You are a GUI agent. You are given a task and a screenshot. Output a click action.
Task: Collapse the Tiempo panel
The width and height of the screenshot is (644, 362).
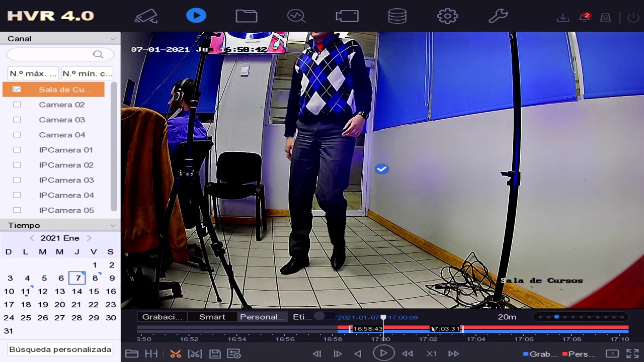click(113, 226)
